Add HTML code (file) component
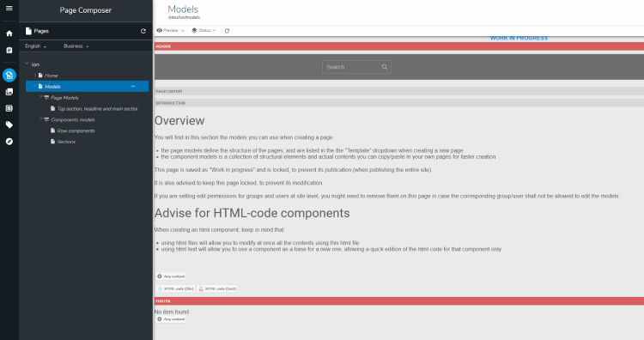 (x=175, y=288)
